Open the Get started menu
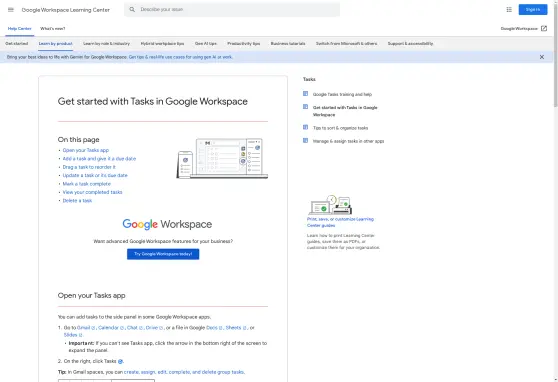The height and width of the screenshot is (382, 558). 17,43
